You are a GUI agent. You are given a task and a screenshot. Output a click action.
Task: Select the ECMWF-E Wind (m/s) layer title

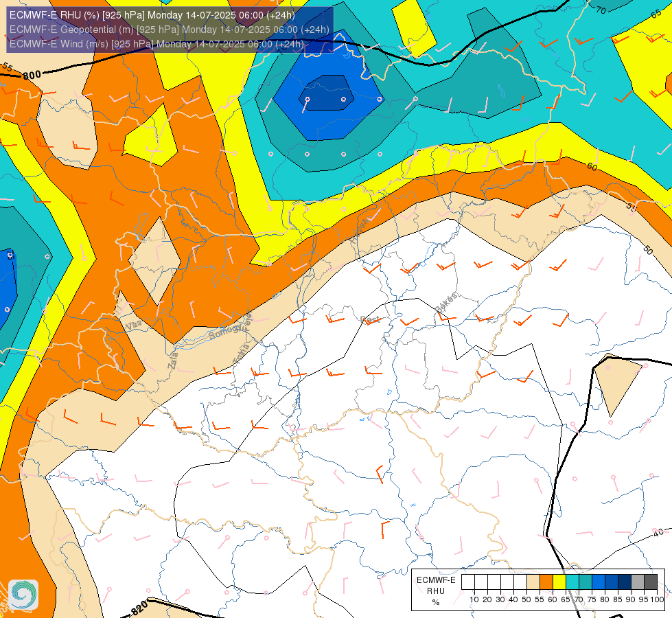(x=157, y=44)
